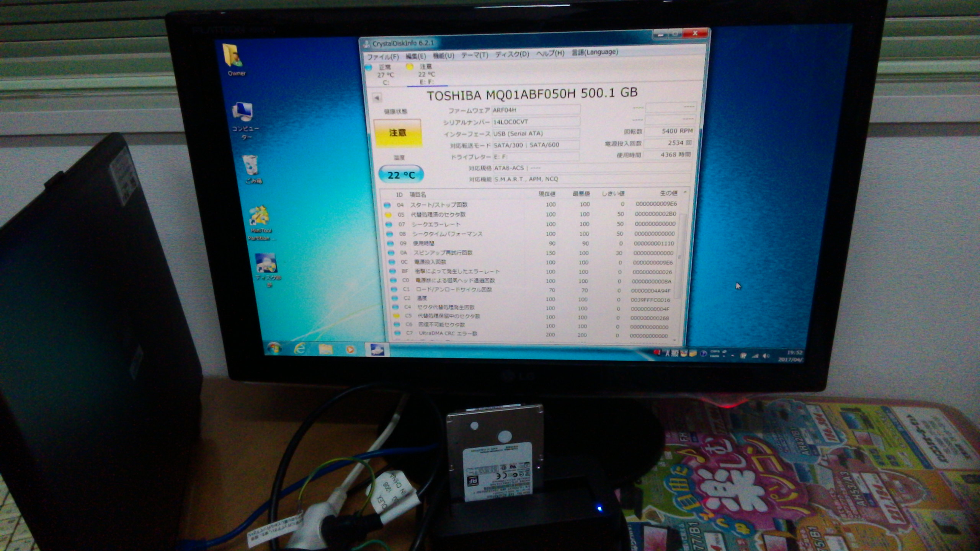The image size is (980, 551).
Task: Open the ディスク(D) menu
Action: coord(512,54)
